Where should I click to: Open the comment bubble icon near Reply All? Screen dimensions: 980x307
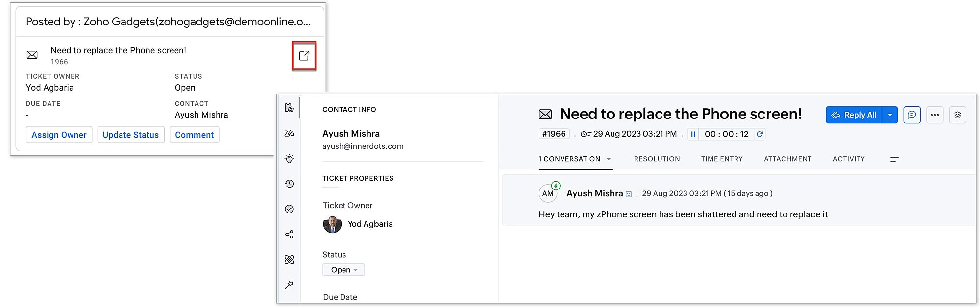(911, 115)
